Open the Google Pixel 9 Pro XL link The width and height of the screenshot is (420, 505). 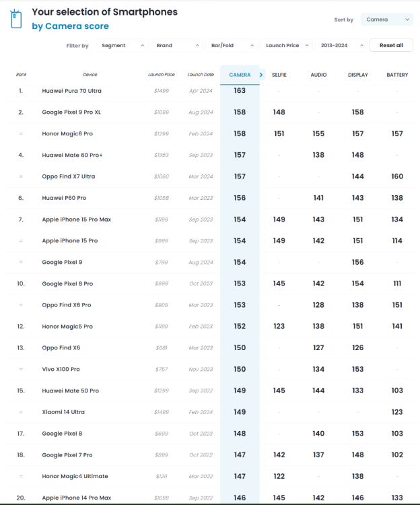click(71, 112)
